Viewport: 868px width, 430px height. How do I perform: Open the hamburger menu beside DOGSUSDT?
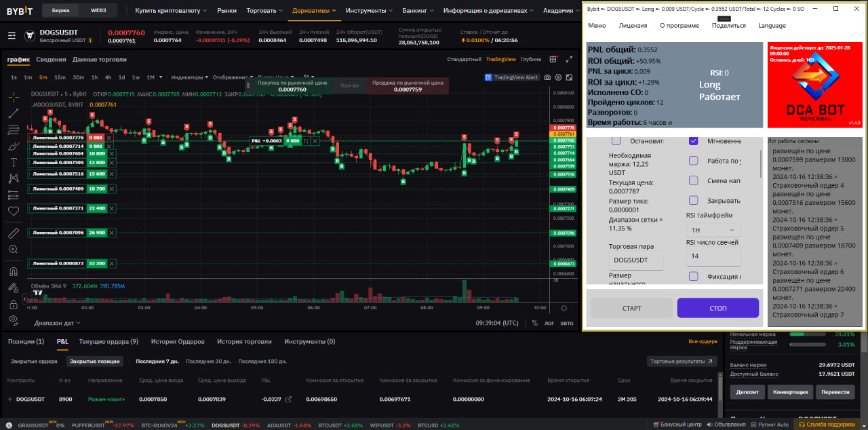[12, 36]
